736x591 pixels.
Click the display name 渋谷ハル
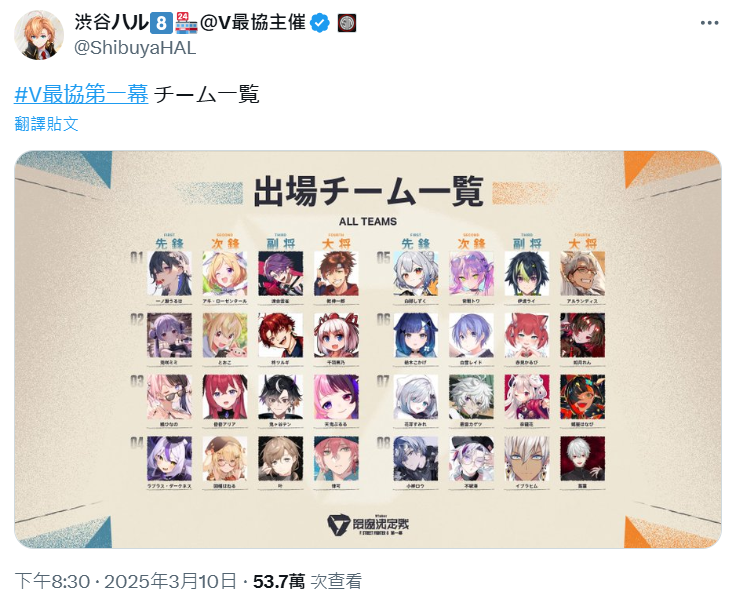[111, 23]
